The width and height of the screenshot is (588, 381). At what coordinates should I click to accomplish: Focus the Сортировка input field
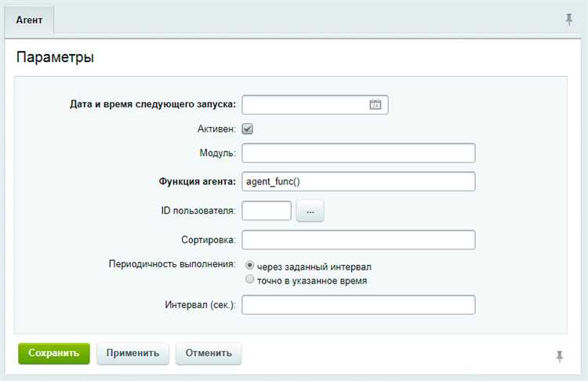(x=358, y=240)
